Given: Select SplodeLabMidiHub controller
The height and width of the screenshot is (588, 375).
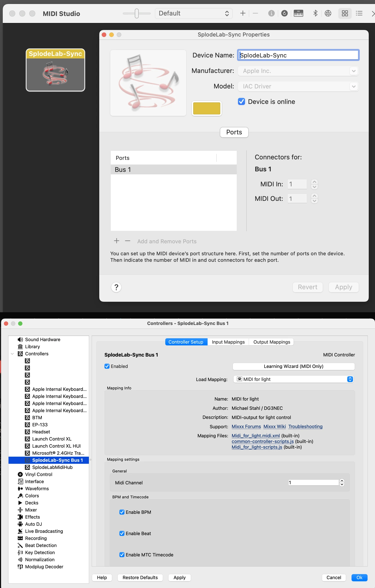Looking at the screenshot, I should pyautogui.click(x=52, y=467).
